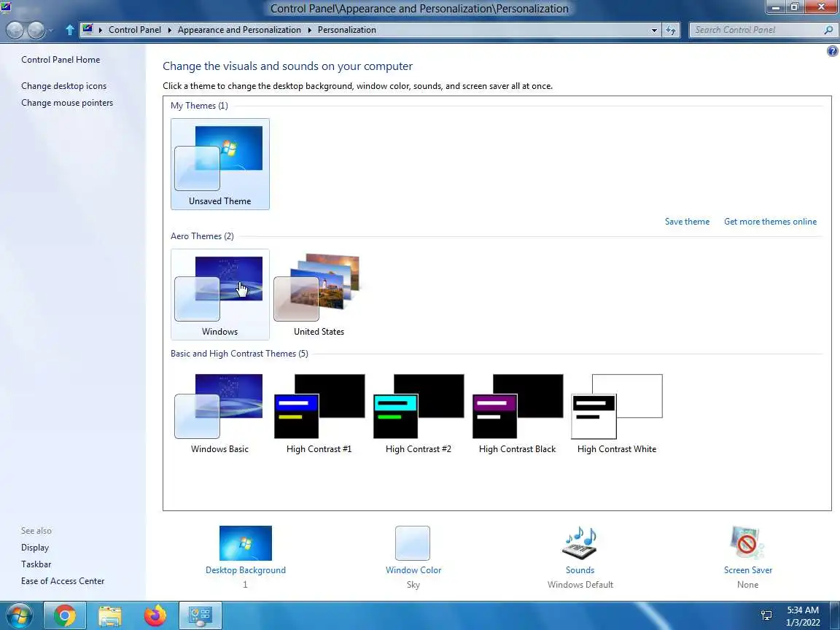The height and width of the screenshot is (630, 840).
Task: Open Taskbar under See also
Action: point(36,564)
